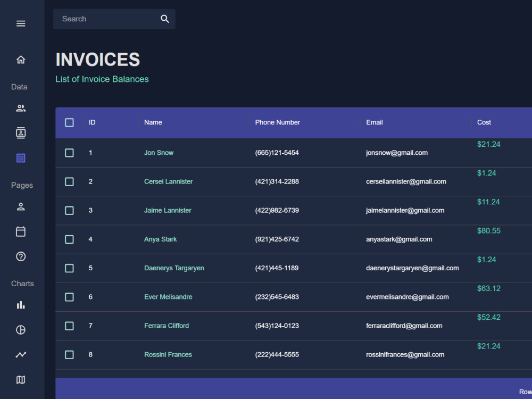This screenshot has width=532, height=399.
Task: Click the $63.12 cost value
Action: coord(488,288)
